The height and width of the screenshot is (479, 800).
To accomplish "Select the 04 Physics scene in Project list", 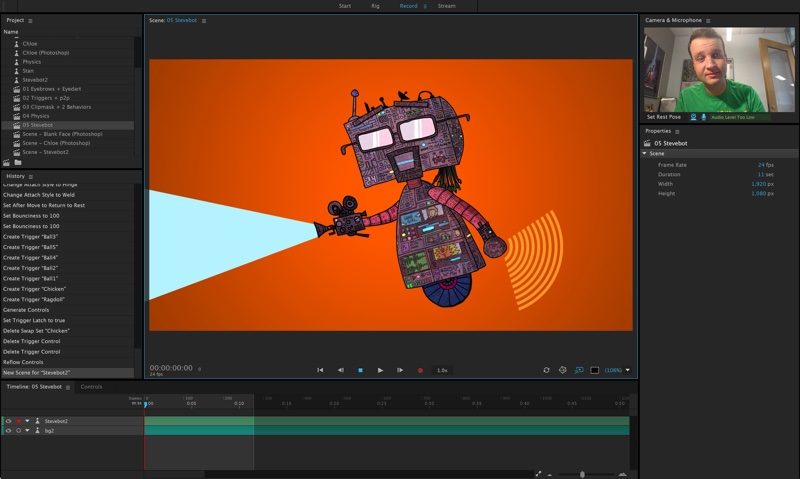I will (x=36, y=116).
